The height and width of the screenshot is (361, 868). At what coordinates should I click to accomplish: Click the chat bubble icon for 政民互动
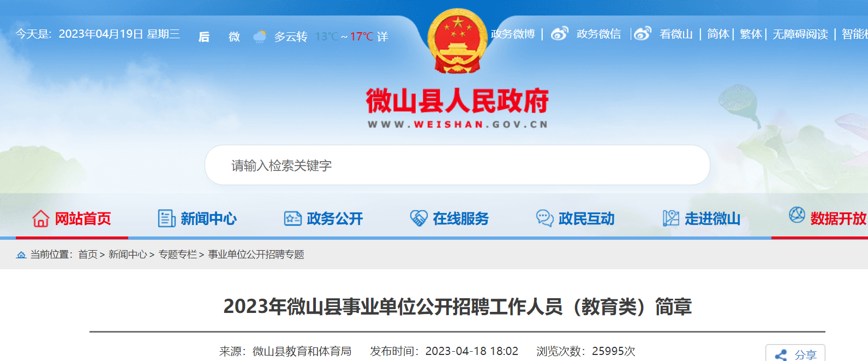tap(544, 218)
